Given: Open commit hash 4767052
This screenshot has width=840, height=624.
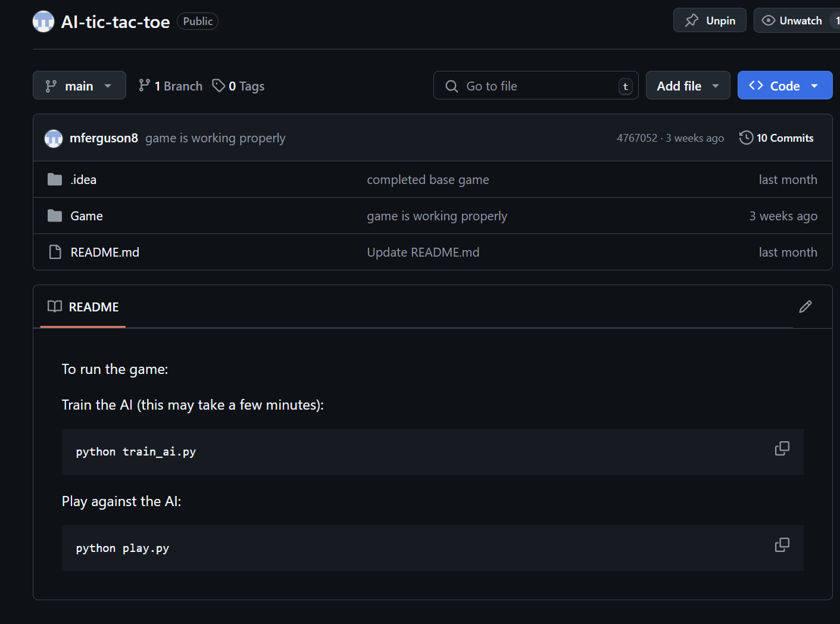Looking at the screenshot, I should (636, 138).
